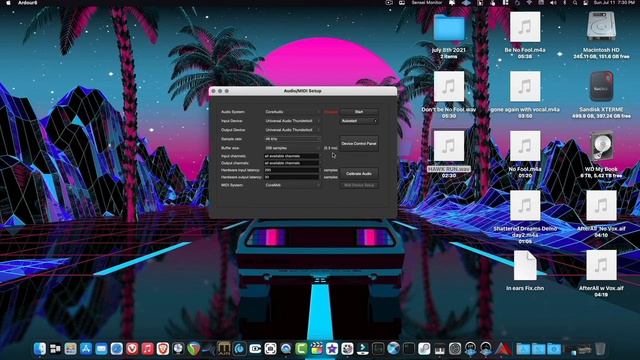Open the Output Device dropdown

(292, 130)
